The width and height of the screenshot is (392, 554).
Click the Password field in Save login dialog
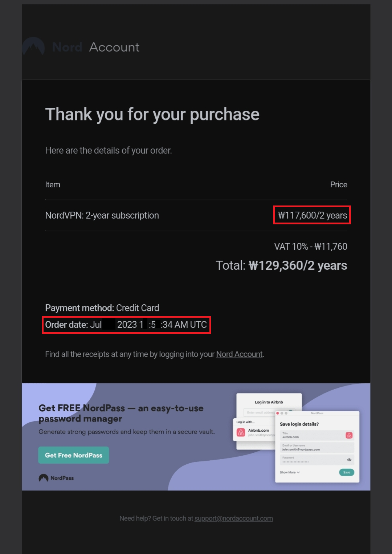[312, 460]
